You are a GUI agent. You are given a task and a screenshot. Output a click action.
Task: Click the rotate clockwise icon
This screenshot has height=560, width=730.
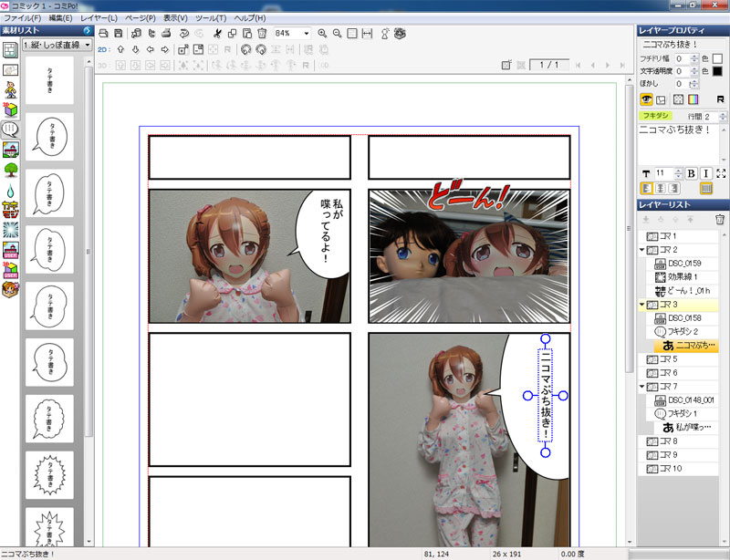(261, 49)
